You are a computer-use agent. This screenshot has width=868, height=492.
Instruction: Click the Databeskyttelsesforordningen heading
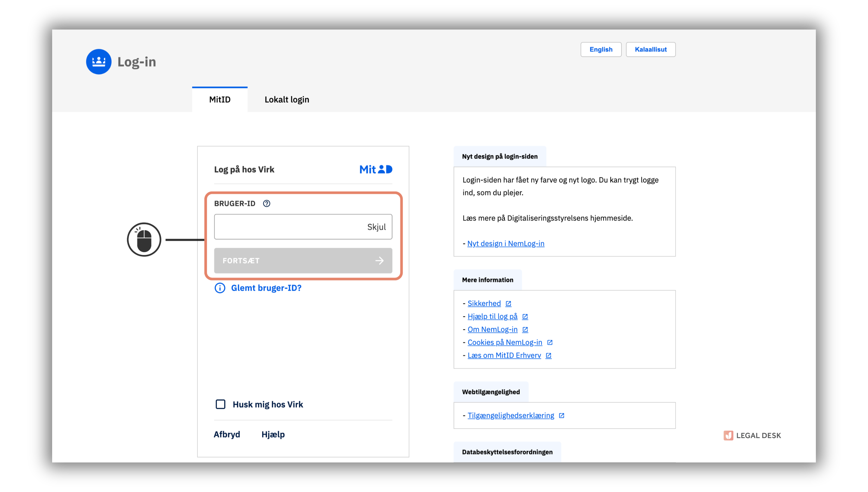(507, 452)
